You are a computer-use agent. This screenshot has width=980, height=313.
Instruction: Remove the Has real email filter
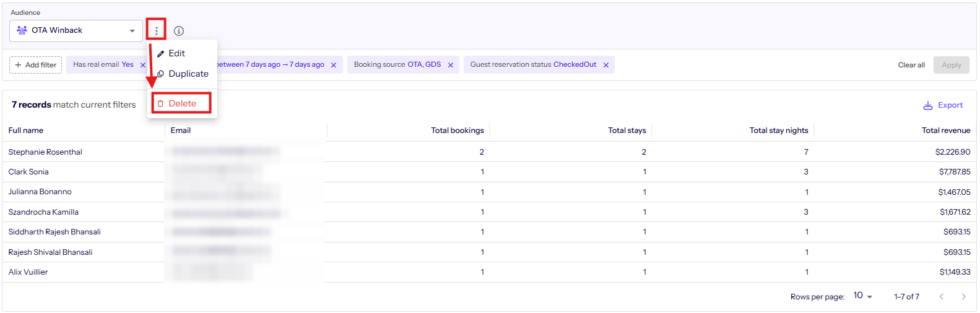tap(142, 65)
